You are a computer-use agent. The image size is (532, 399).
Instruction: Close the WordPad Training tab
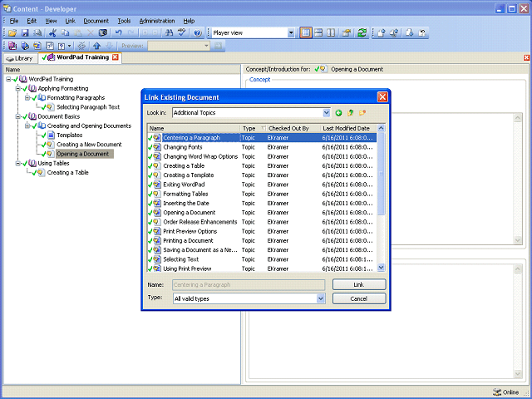116,57
